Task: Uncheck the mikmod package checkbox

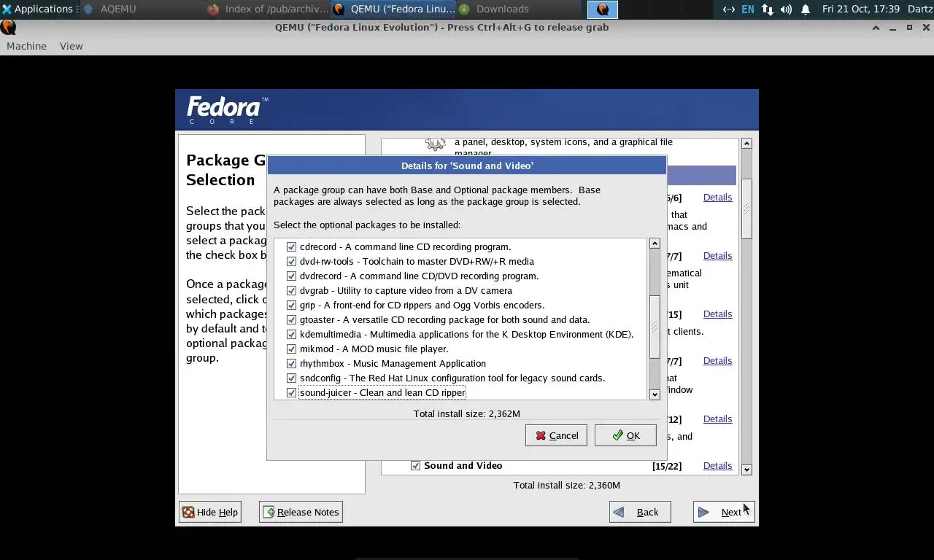Action: click(x=292, y=349)
